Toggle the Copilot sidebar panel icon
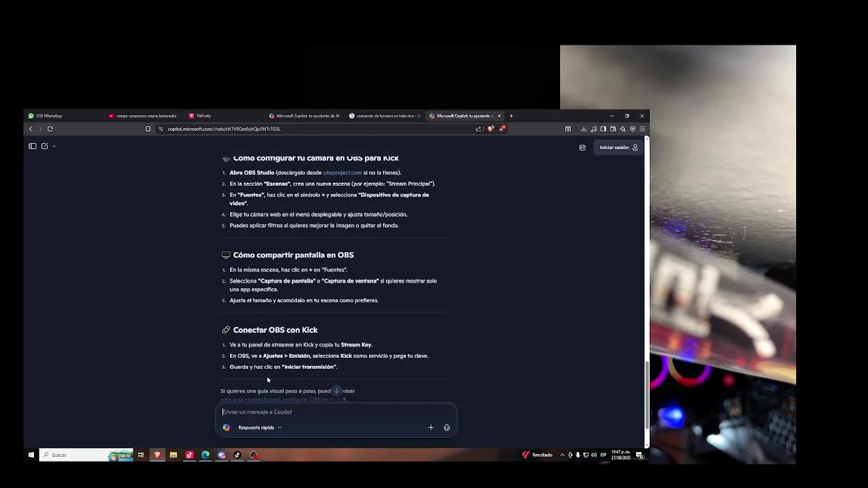The height and width of the screenshot is (488, 868). point(32,146)
